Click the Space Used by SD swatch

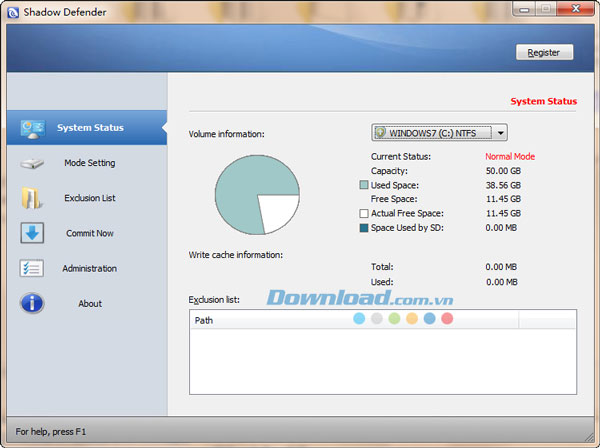tap(364, 228)
